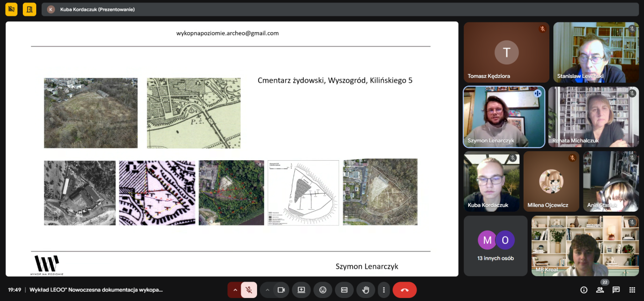This screenshot has height=301, width=644.
Task: Open the emoji reactions panel
Action: (x=323, y=290)
